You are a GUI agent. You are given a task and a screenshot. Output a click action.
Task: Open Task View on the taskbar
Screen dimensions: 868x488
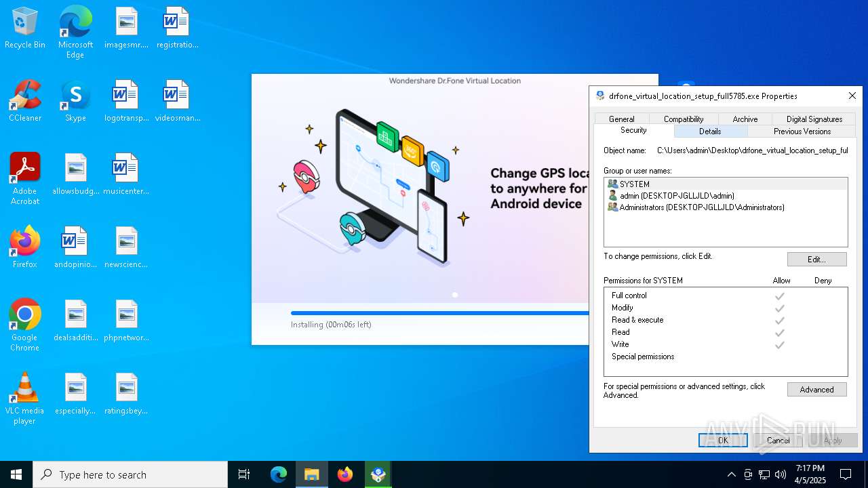244,474
